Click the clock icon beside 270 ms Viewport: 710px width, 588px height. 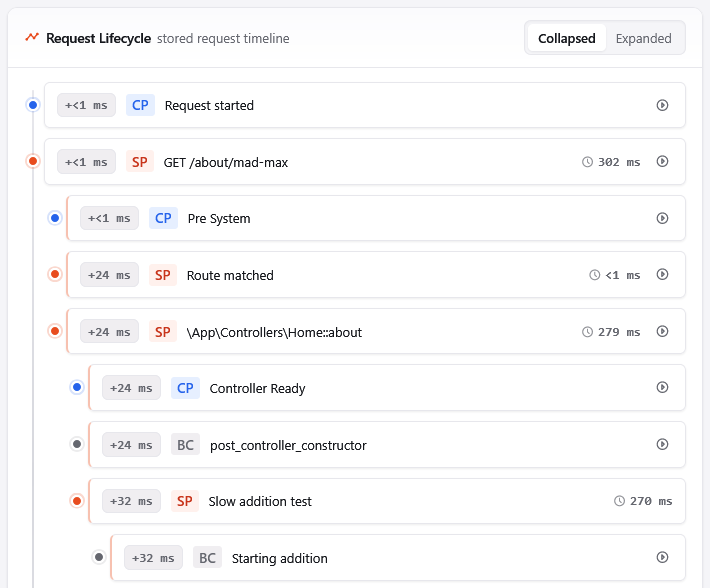pyautogui.click(x=619, y=501)
